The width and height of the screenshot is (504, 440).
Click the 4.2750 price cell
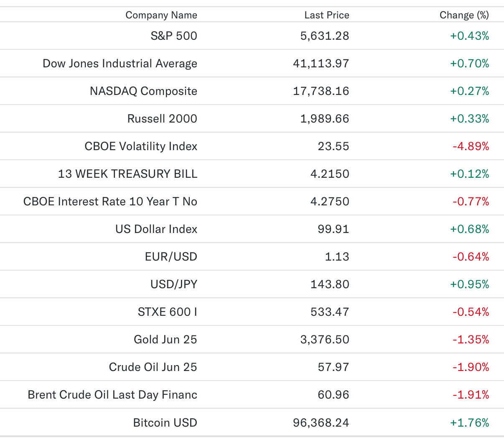click(x=330, y=202)
